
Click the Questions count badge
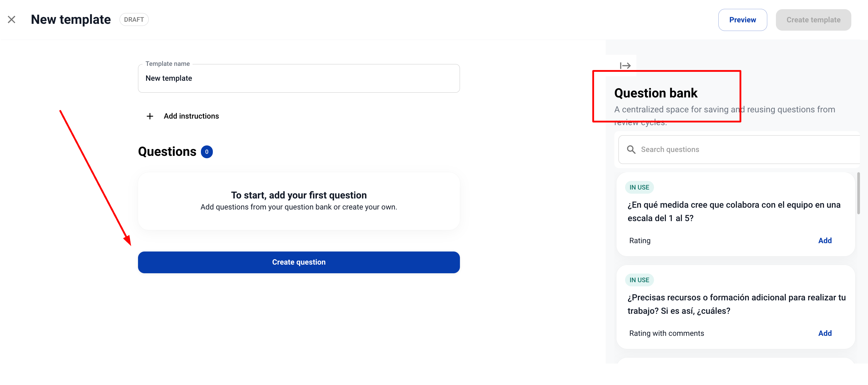pos(207,152)
